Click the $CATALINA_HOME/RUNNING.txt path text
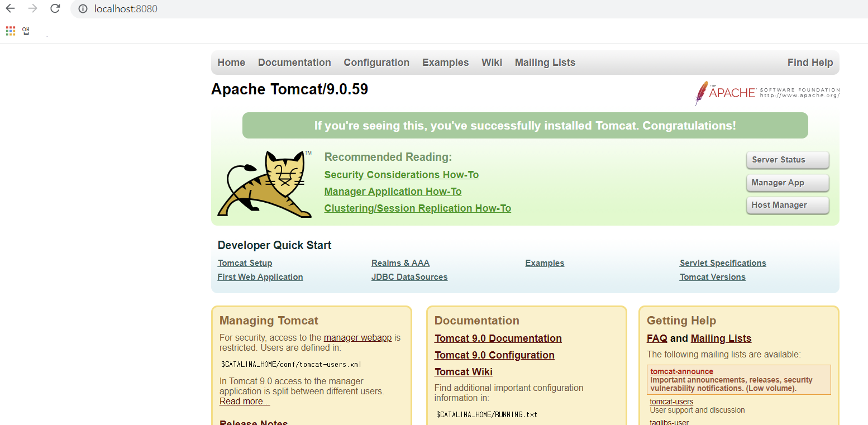The height and width of the screenshot is (425, 868). point(486,415)
